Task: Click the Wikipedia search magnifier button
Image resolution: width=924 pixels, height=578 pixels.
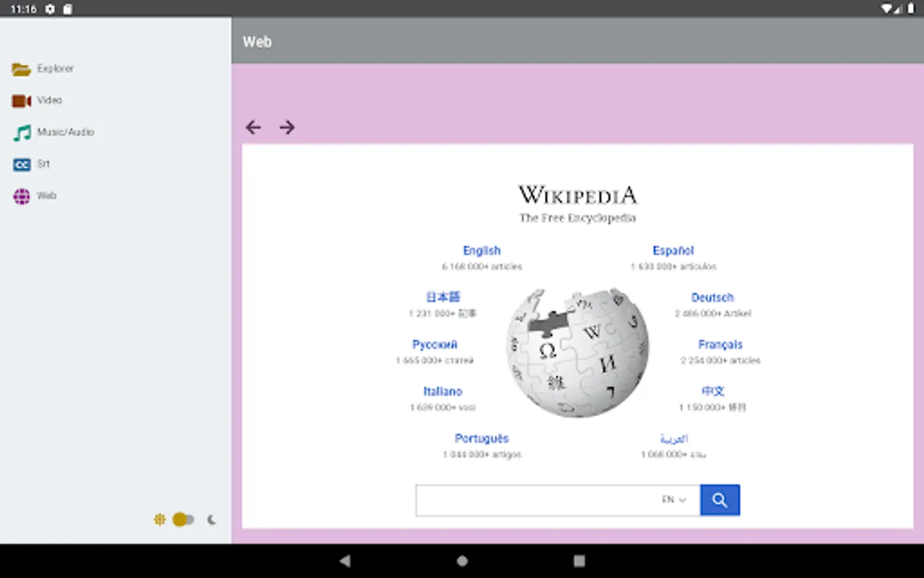Action: 719,500
